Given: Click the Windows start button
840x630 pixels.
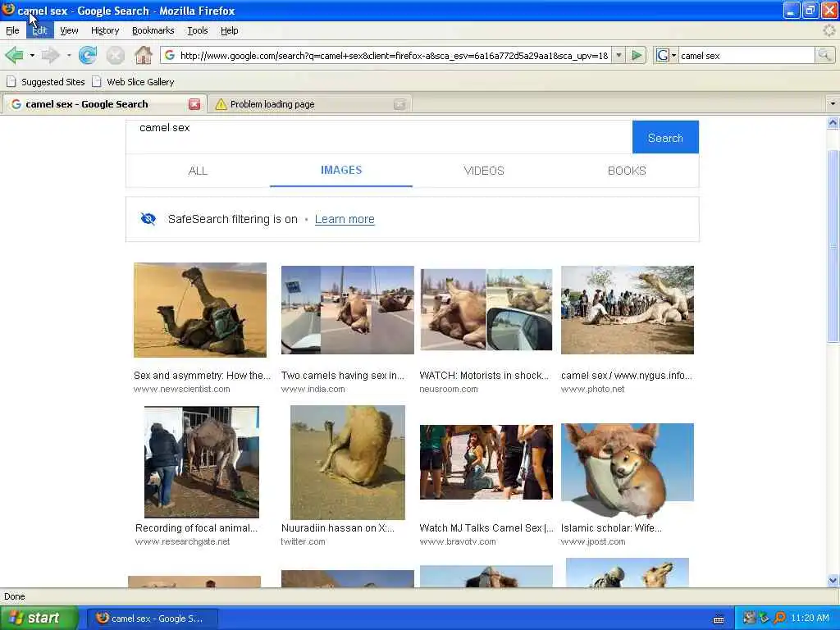Looking at the screenshot, I should pyautogui.click(x=39, y=619).
